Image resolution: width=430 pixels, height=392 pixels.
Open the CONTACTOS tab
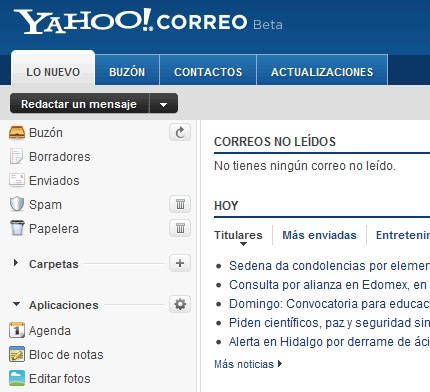click(x=208, y=70)
